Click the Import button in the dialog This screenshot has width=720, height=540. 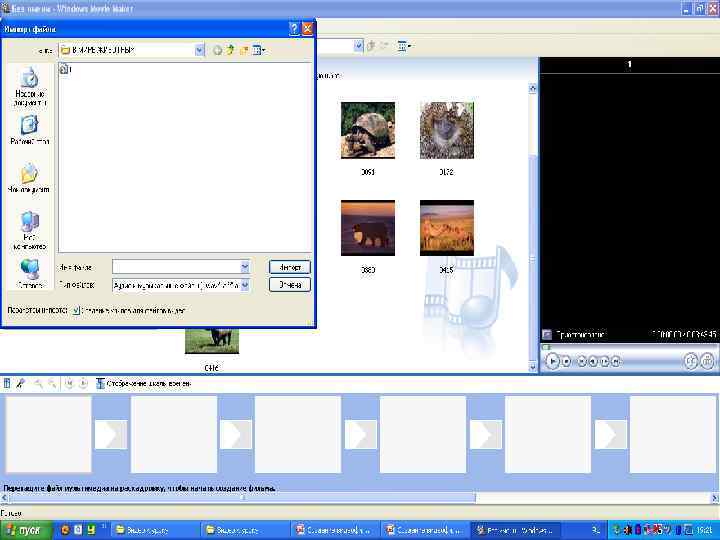tap(290, 267)
